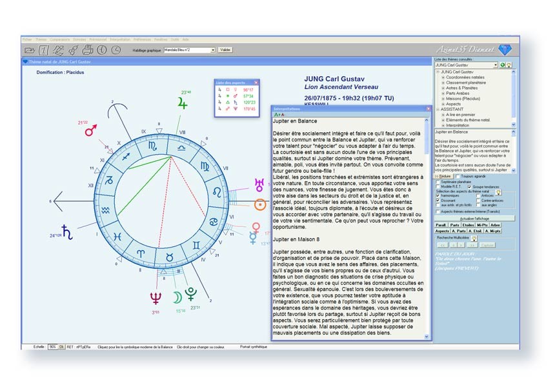Viewport: 555px width, 392px height.
Task: Click the lightbulb icon near Recherche Multicritère
Action: [x=474, y=239]
